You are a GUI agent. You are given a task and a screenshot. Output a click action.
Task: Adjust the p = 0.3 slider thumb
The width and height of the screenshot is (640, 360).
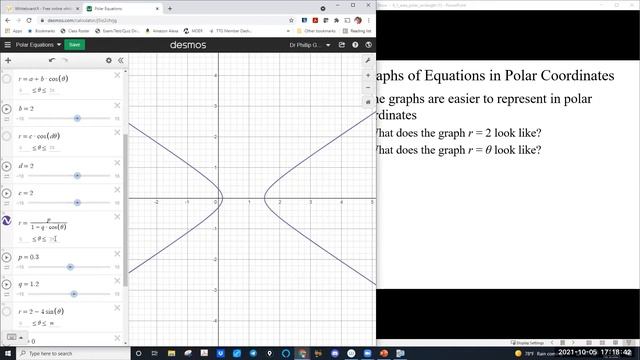(x=70, y=267)
